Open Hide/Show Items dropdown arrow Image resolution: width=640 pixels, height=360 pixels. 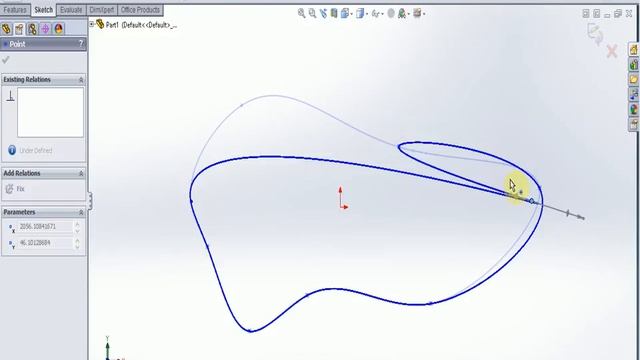point(382,14)
